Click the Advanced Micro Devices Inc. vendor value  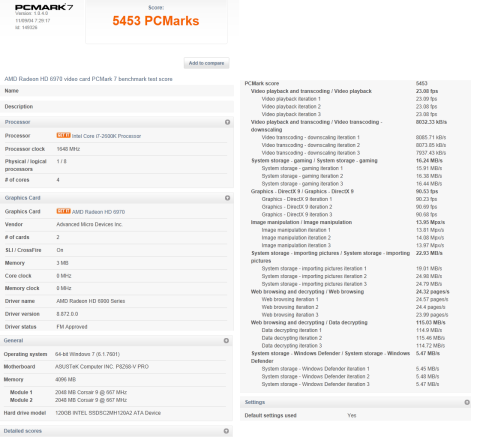pyautogui.click(x=89, y=224)
